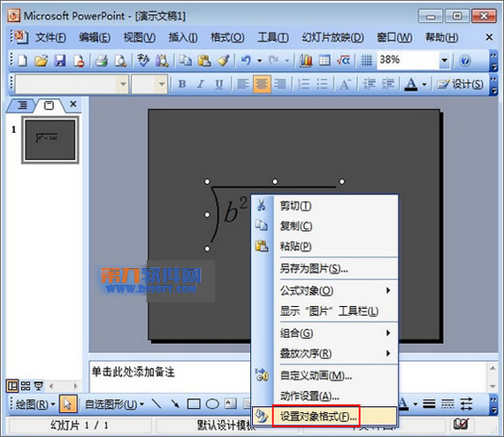Click the Undo arrow icon
Image resolution: width=504 pixels, height=437 pixels.
tap(246, 60)
